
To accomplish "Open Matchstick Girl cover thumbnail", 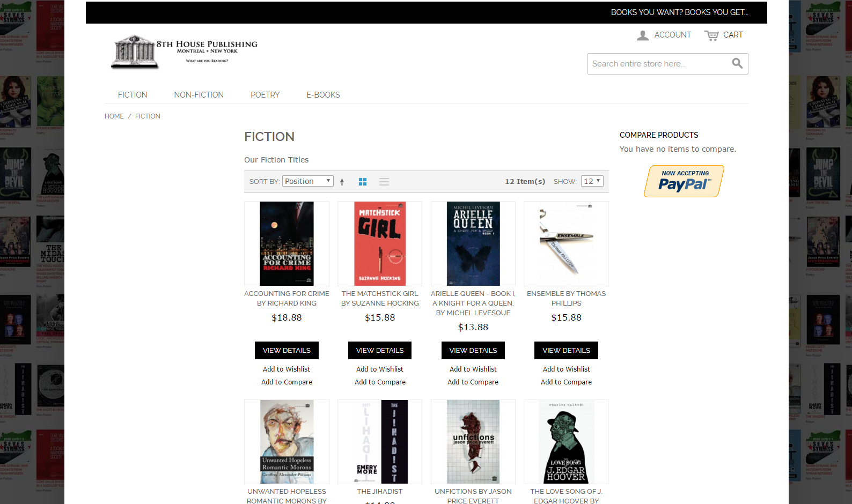I will (380, 243).
